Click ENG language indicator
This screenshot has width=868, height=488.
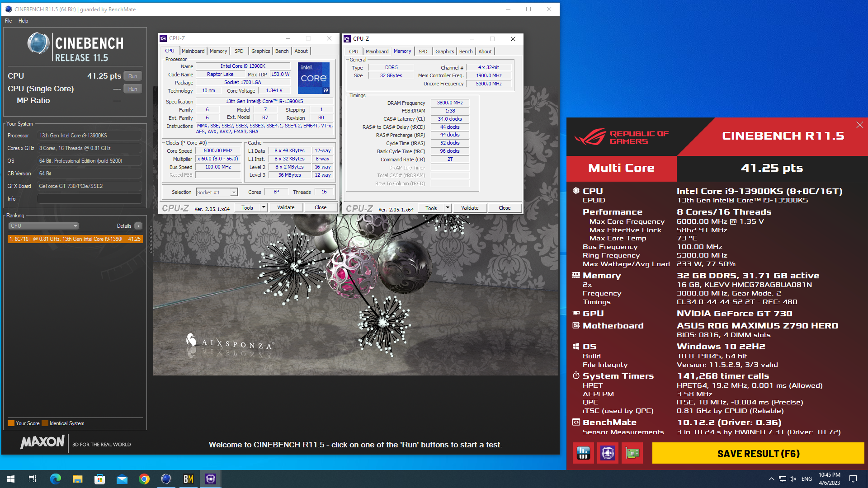point(807,479)
